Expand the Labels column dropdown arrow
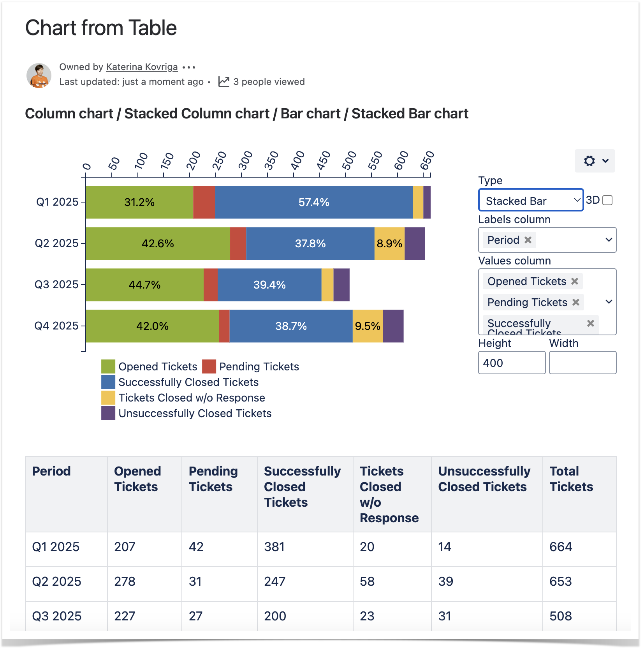 pos(609,240)
